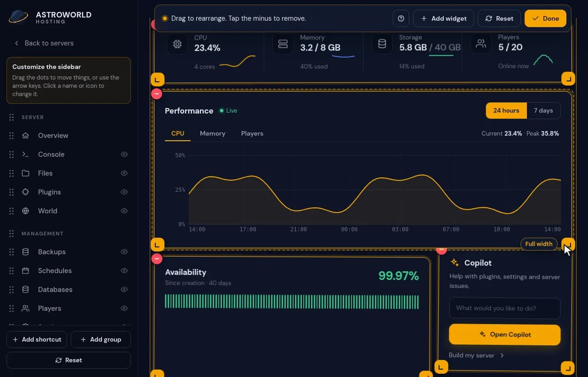This screenshot has width=588, height=377.
Task: Click the Copilot prompt input field
Action: 504,308
